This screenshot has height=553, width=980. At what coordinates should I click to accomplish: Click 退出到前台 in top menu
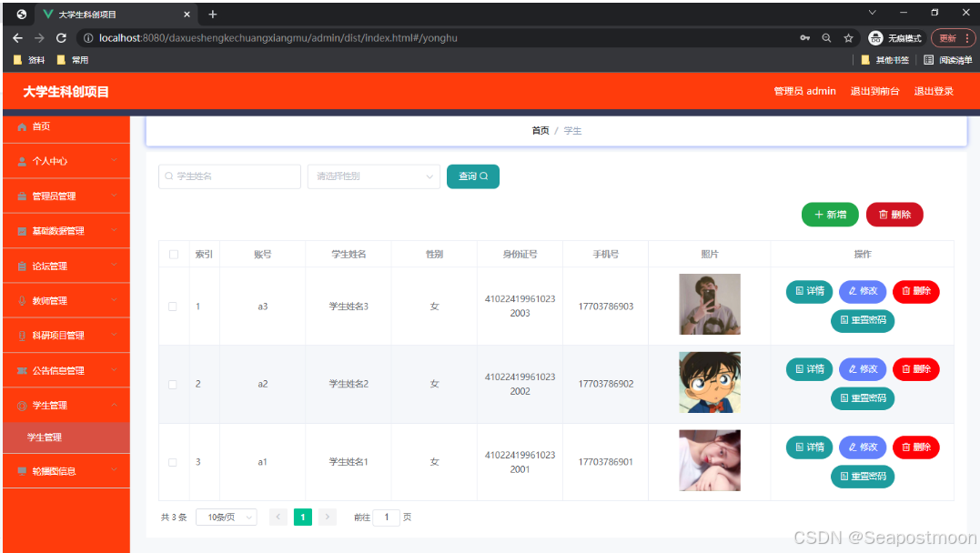[875, 91]
